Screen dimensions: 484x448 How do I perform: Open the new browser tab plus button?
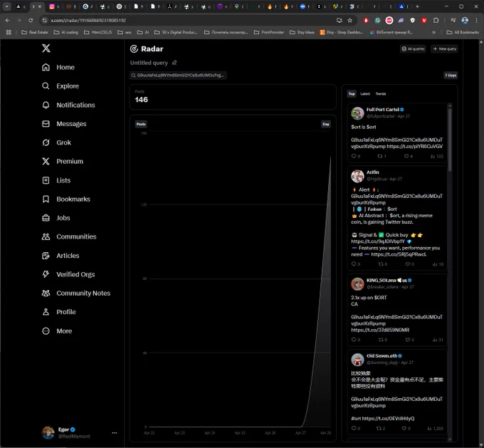click(417, 6)
